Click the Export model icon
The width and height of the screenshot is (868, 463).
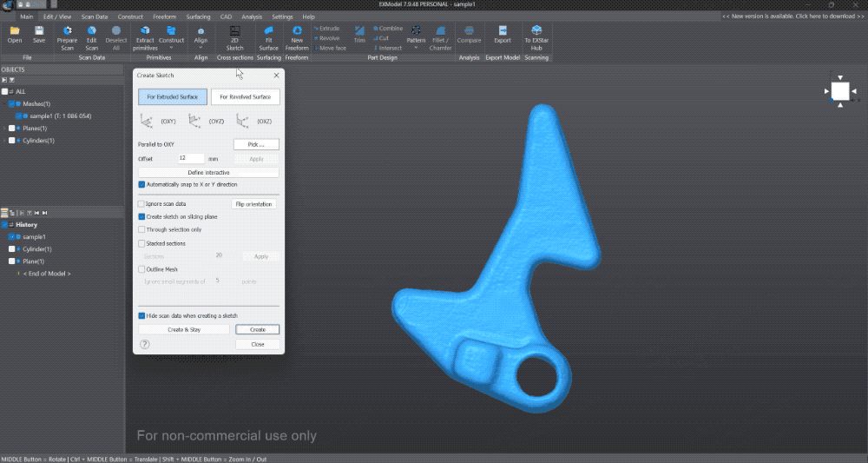click(x=503, y=30)
